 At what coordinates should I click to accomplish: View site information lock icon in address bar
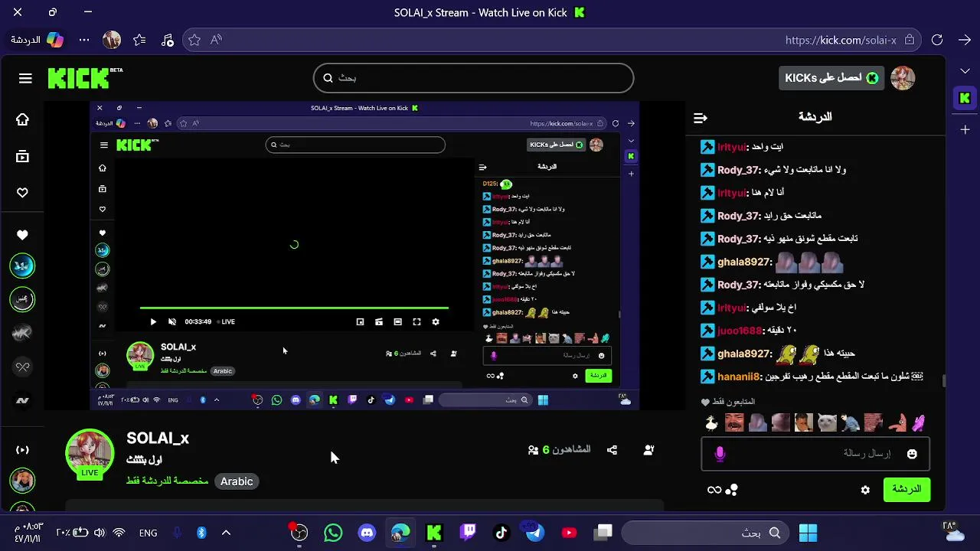pos(910,40)
